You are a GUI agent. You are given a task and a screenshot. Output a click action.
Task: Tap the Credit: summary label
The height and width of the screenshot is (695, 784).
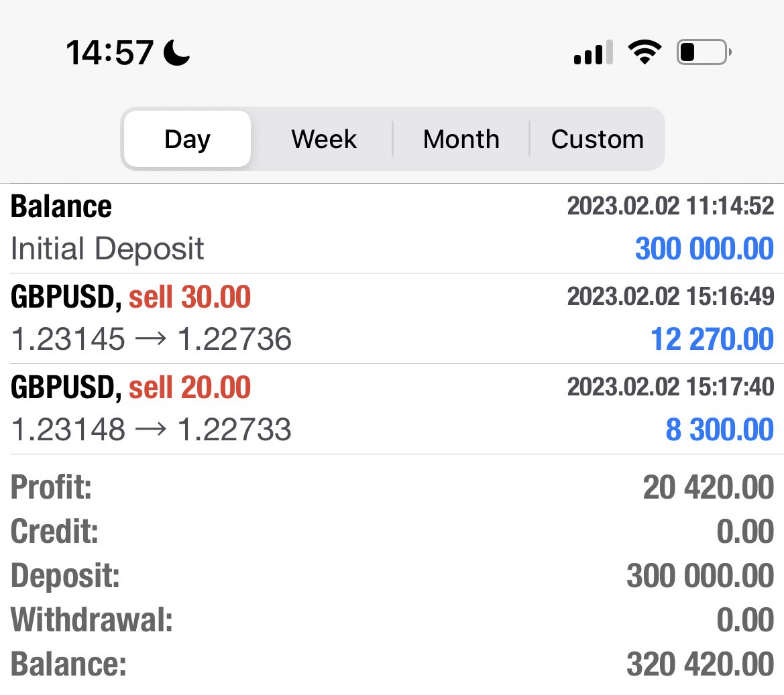click(x=54, y=531)
